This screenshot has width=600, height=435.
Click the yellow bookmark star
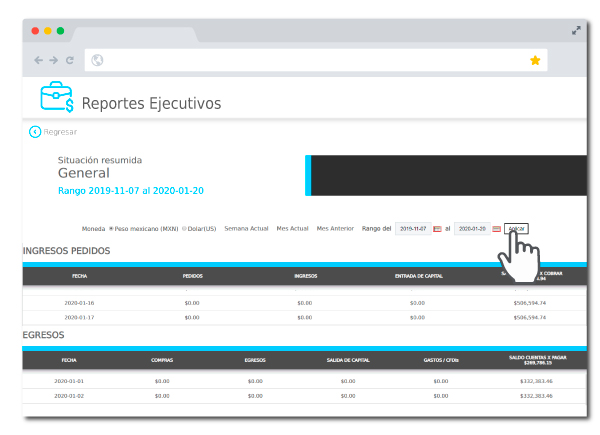(x=535, y=60)
